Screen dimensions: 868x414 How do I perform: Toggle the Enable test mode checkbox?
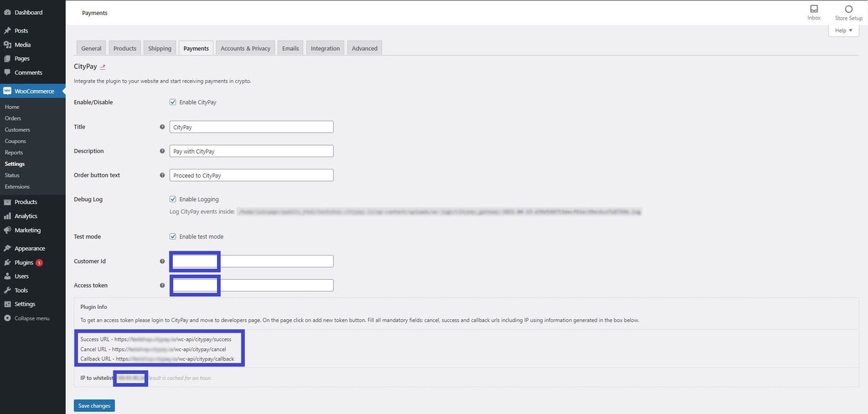[173, 236]
